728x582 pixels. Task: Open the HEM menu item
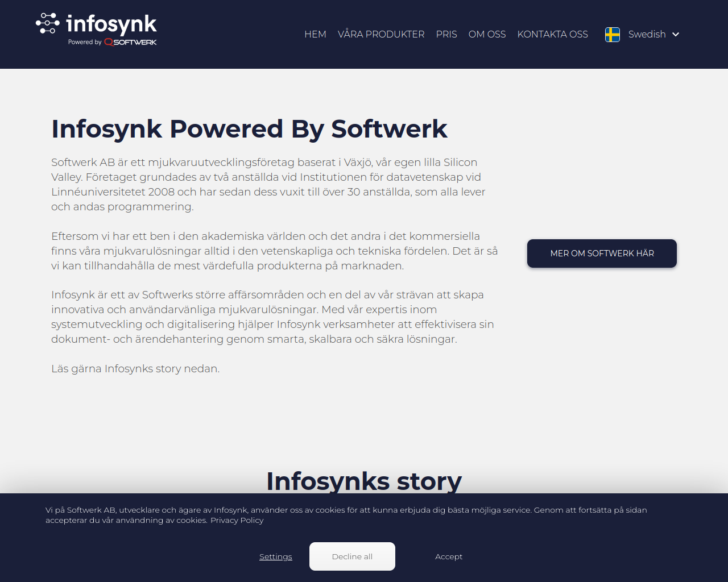point(315,34)
